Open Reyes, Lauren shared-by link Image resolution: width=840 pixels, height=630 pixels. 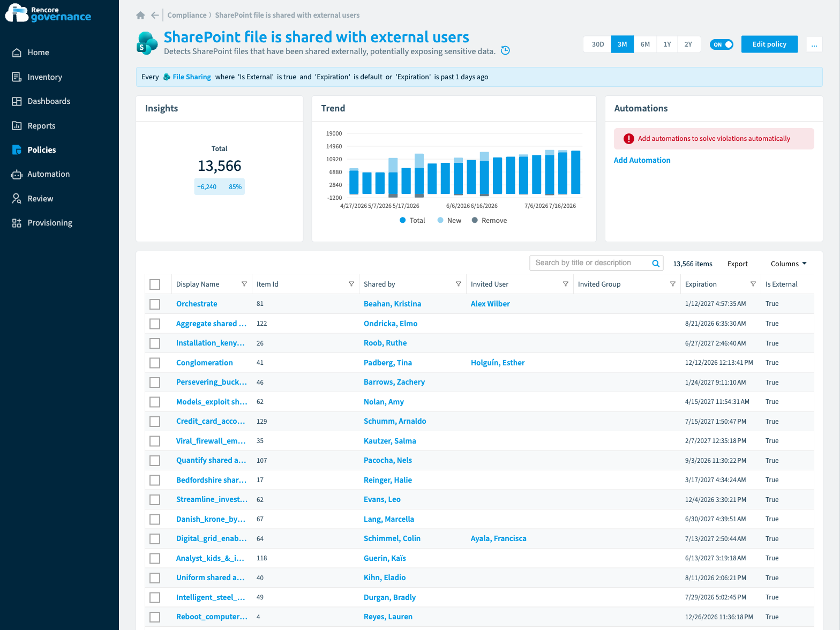tap(388, 617)
